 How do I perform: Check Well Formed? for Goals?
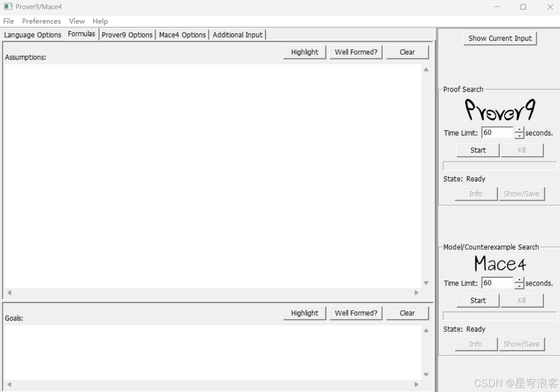pos(356,313)
